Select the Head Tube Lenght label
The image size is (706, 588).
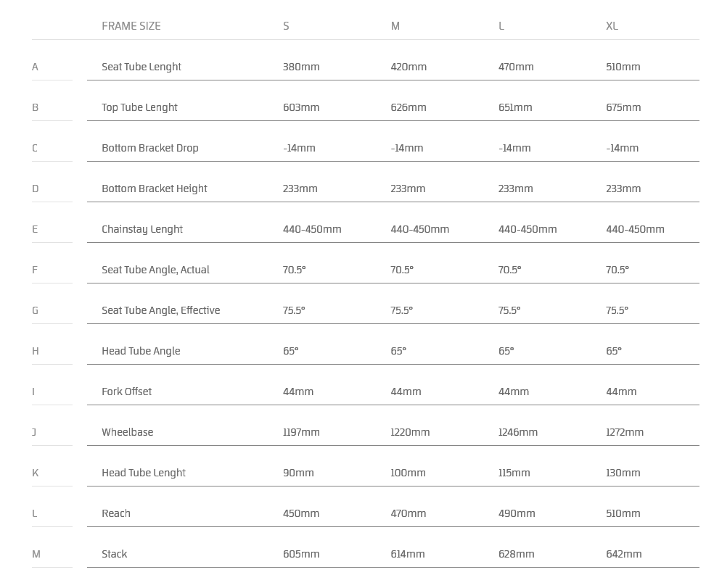click(144, 473)
